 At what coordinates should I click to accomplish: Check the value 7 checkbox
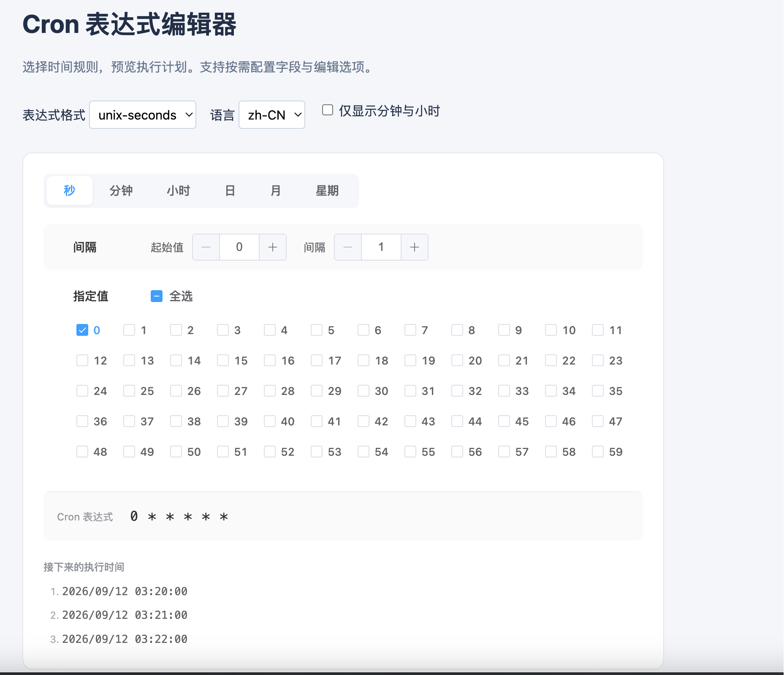pos(410,330)
